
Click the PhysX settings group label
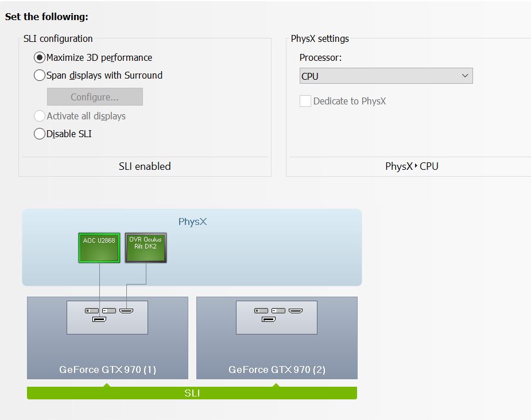tap(320, 38)
